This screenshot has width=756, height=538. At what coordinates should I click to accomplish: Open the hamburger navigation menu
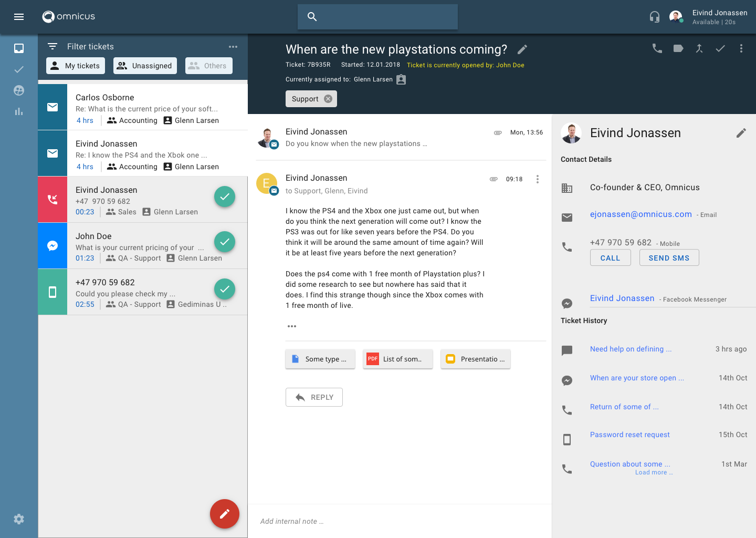point(19,17)
